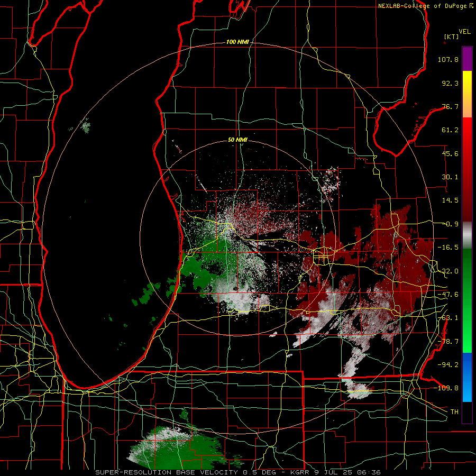Select the 76.7 scale value
The image size is (476, 476).
(x=450, y=106)
